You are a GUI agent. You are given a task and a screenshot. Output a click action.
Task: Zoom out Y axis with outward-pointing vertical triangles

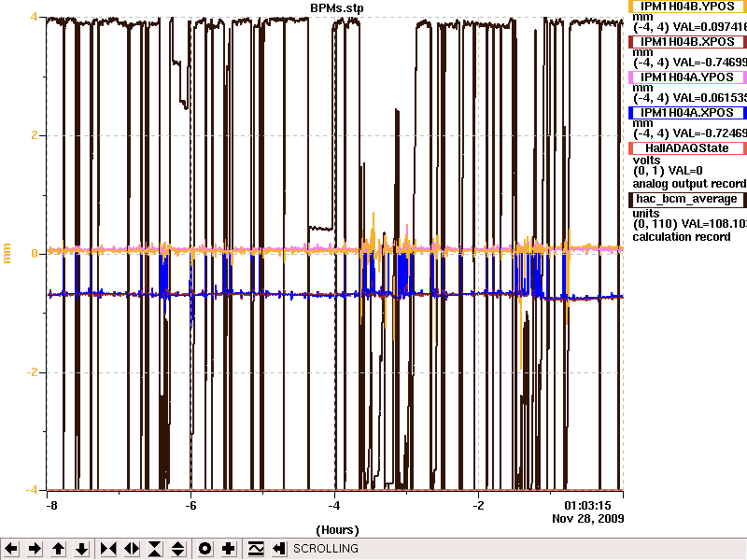[x=178, y=549]
